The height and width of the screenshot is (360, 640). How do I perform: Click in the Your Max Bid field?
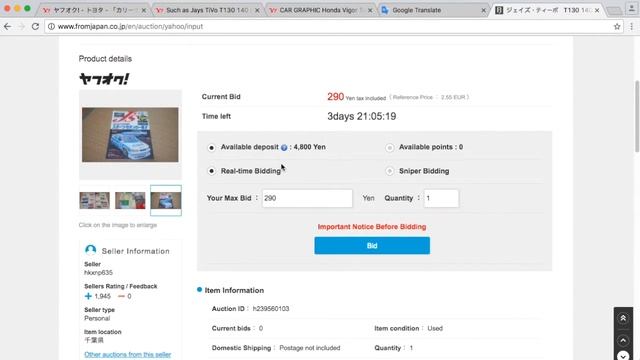(307, 198)
